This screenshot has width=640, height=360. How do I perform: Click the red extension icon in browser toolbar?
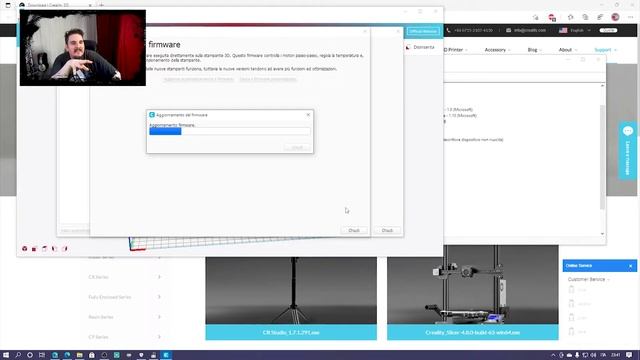click(552, 17)
